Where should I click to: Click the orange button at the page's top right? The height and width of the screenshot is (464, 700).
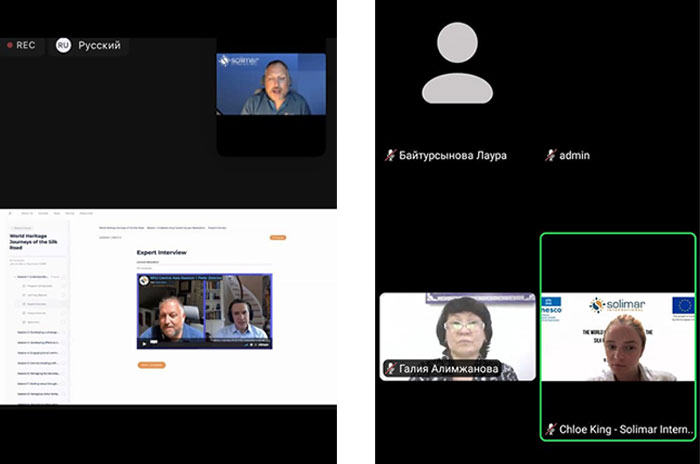277,237
